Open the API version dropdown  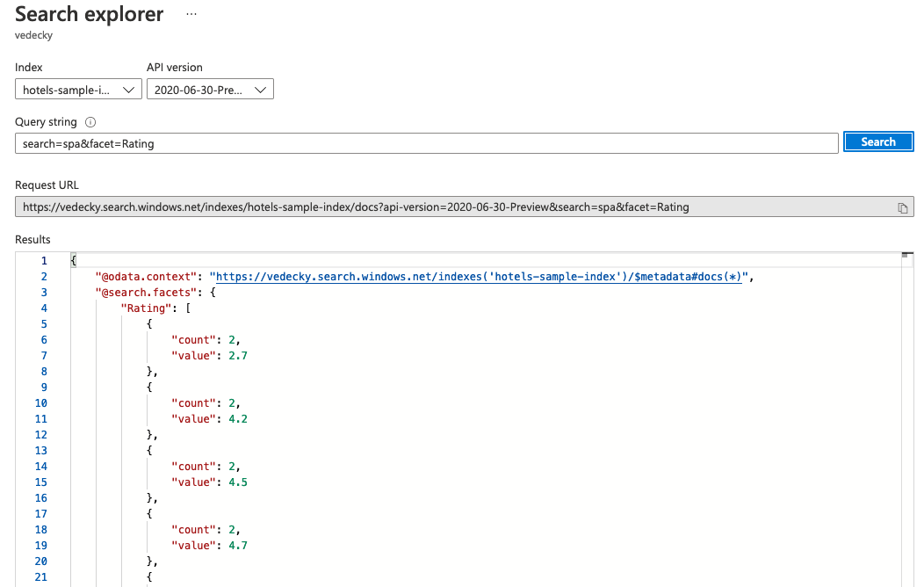[210, 90]
